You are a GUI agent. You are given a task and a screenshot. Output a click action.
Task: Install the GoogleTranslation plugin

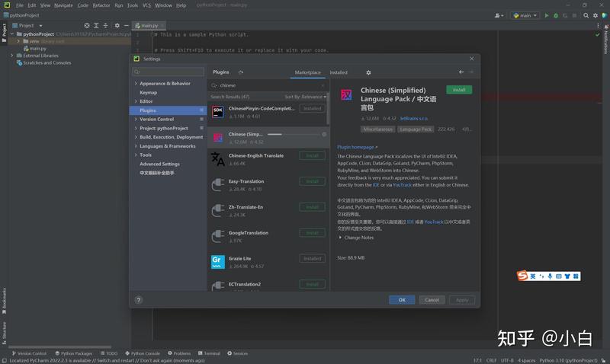click(x=312, y=233)
